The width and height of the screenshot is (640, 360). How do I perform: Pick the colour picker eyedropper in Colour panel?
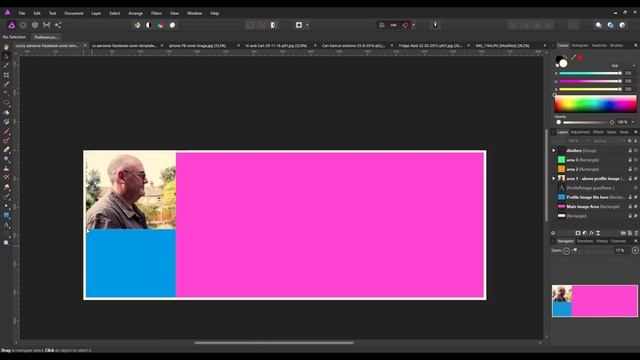click(x=573, y=58)
